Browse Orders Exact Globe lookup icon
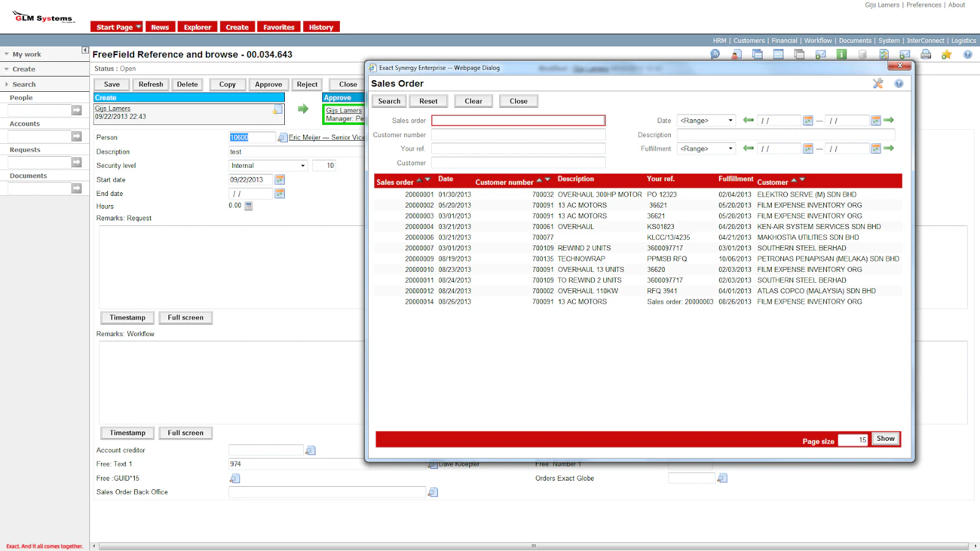The height and width of the screenshot is (551, 980). pyautogui.click(x=723, y=478)
